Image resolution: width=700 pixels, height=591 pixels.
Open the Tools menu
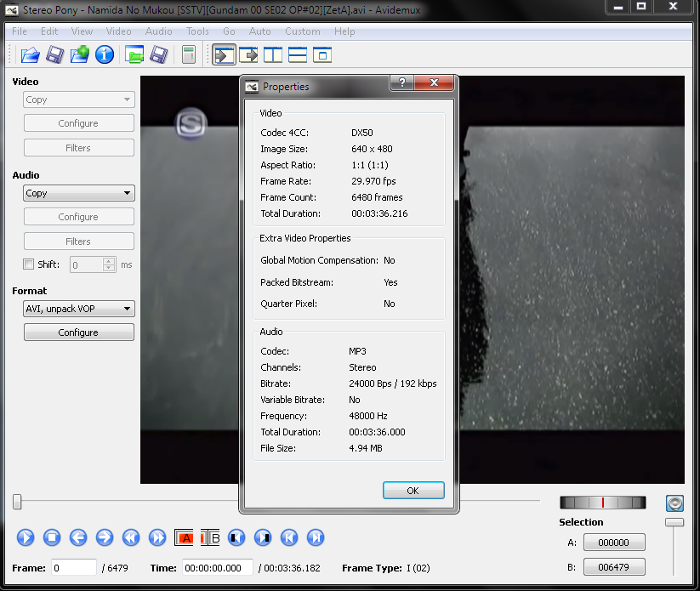click(x=198, y=31)
